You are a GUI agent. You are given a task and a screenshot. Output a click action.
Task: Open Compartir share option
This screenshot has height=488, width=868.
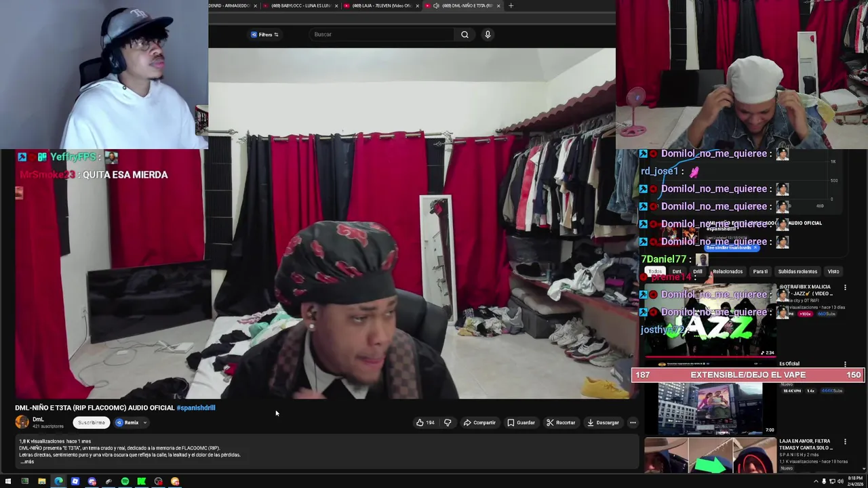479,423
